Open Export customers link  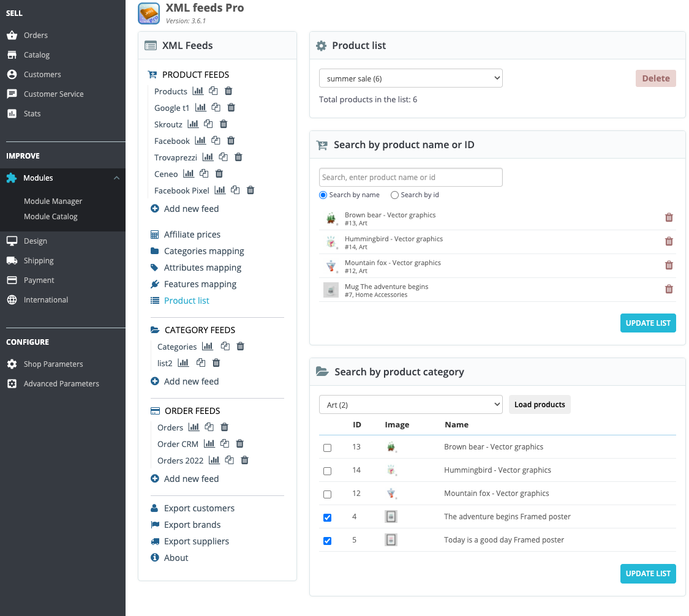(x=199, y=508)
